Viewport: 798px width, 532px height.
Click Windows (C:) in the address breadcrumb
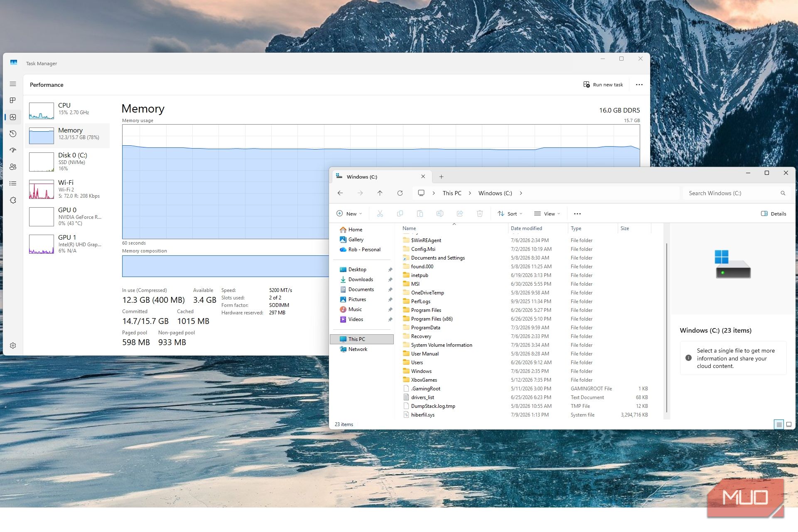495,193
